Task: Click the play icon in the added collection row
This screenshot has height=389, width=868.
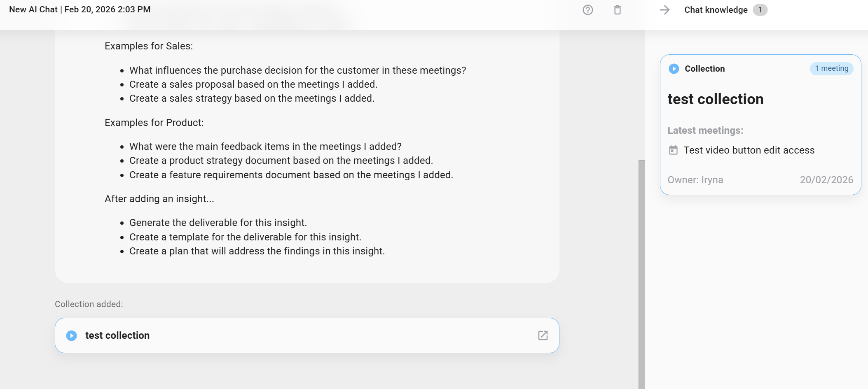Action: [72, 335]
